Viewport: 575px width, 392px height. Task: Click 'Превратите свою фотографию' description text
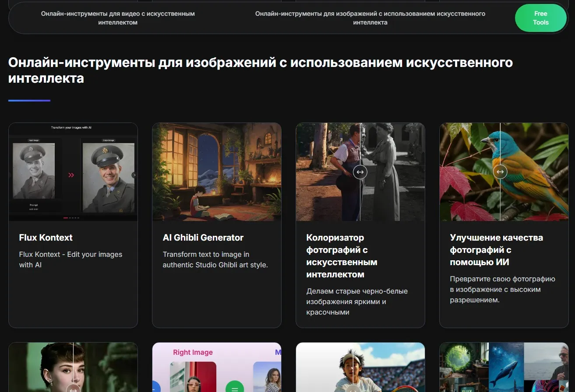pyautogui.click(x=502, y=289)
